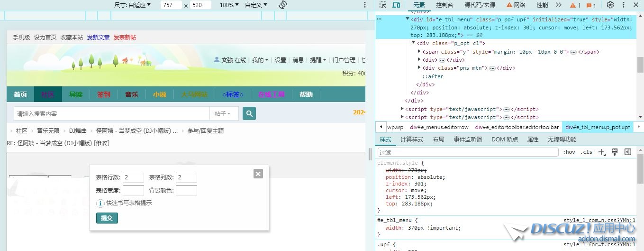Screen dimensions: 644x251
Task: Click the breadcrumb scroll-left arrow in DevTools
Action: coord(381,127)
